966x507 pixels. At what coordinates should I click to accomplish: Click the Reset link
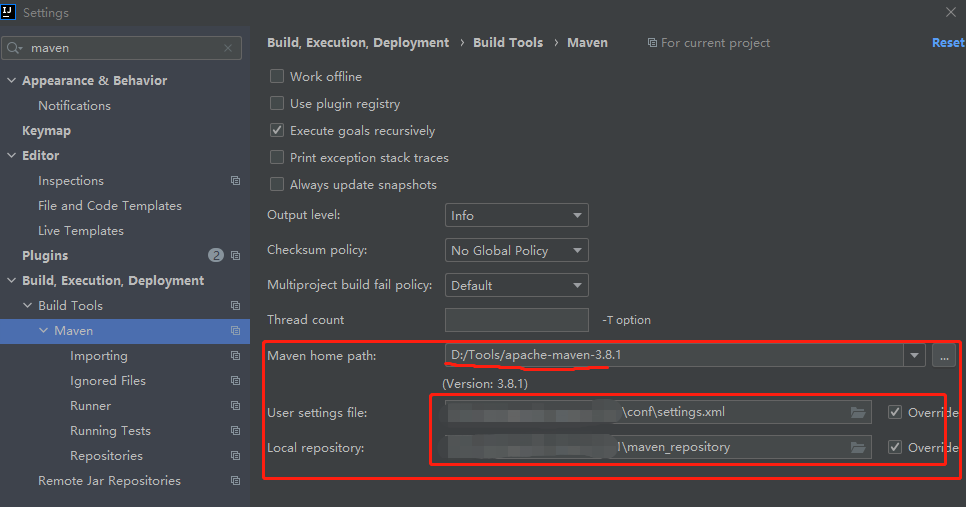(947, 43)
